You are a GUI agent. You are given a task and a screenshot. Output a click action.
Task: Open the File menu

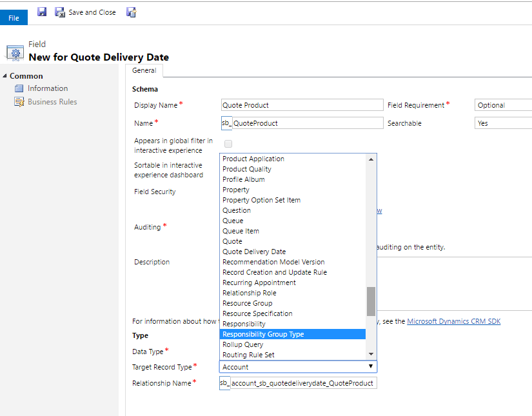pyautogui.click(x=14, y=17)
